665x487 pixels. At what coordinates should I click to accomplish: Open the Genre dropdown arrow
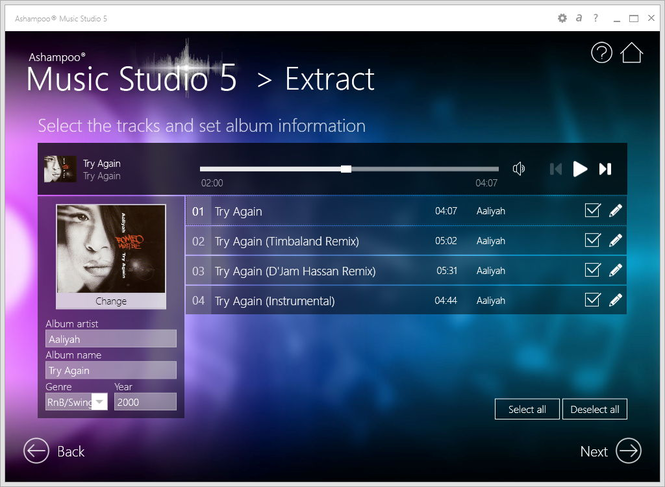[x=100, y=401]
